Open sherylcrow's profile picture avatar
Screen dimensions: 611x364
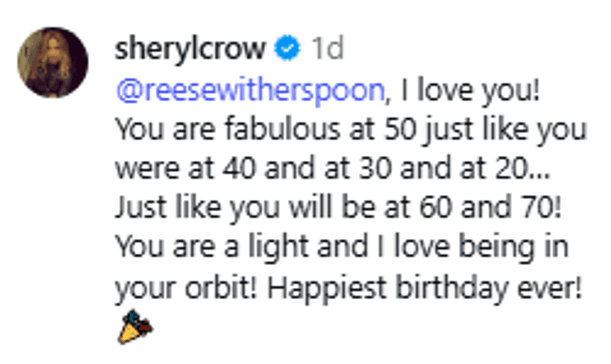(x=52, y=62)
